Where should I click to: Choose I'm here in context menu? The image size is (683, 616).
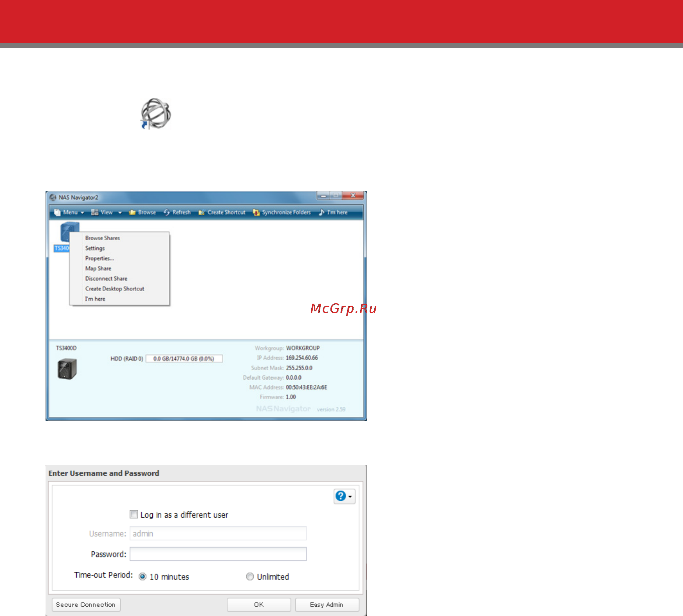(x=95, y=299)
